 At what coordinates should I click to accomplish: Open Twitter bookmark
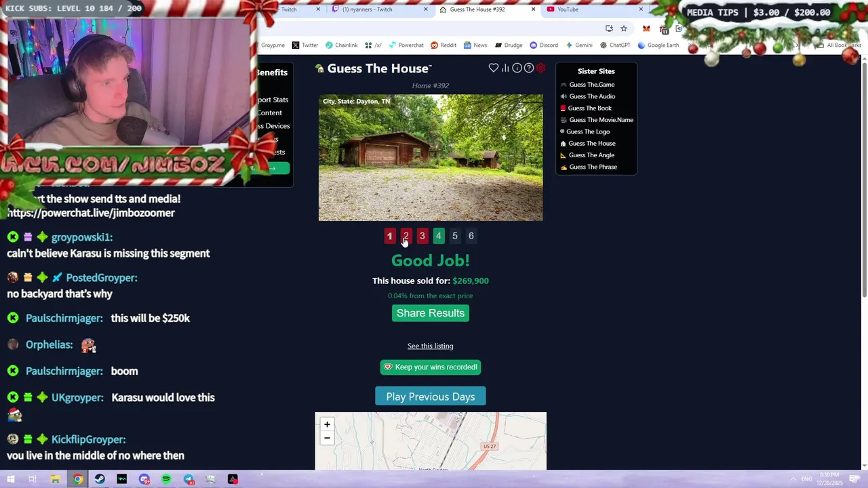point(305,45)
